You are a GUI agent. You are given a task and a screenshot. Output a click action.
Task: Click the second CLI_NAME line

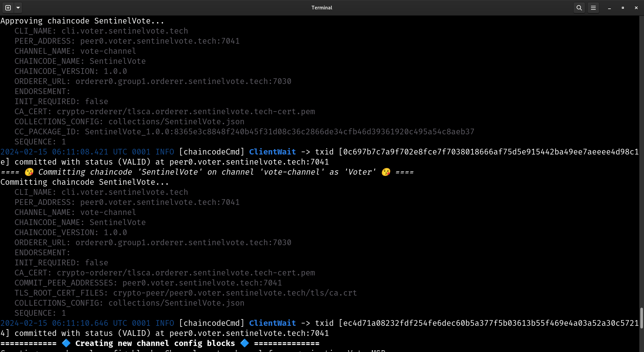click(x=101, y=192)
